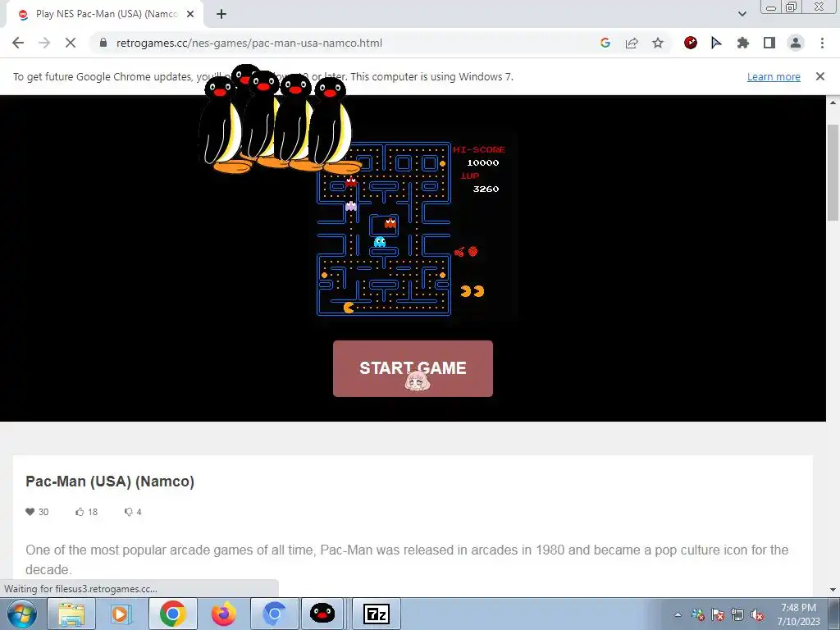
Task: Open the Extensions puzzle icon
Action: pyautogui.click(x=742, y=43)
